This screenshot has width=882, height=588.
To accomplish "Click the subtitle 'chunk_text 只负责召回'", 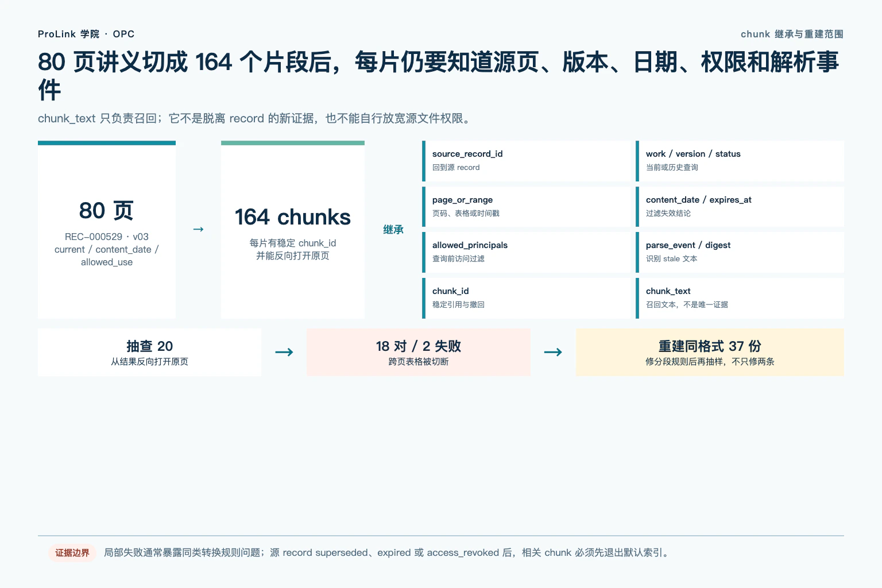I will [x=256, y=118].
